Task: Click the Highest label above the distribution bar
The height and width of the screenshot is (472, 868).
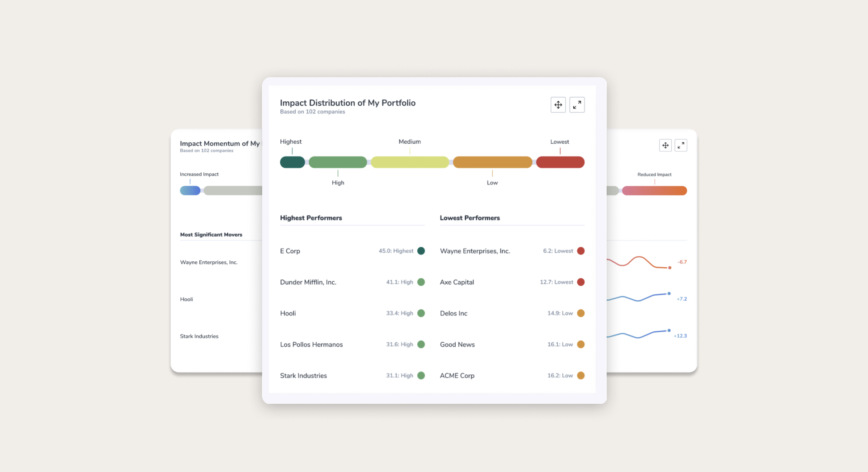Action: pos(291,142)
